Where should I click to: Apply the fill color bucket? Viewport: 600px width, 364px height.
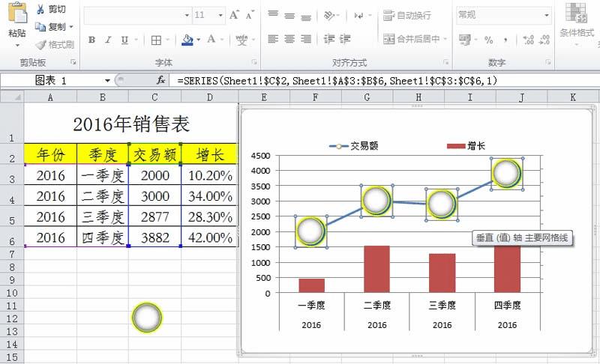click(x=187, y=40)
